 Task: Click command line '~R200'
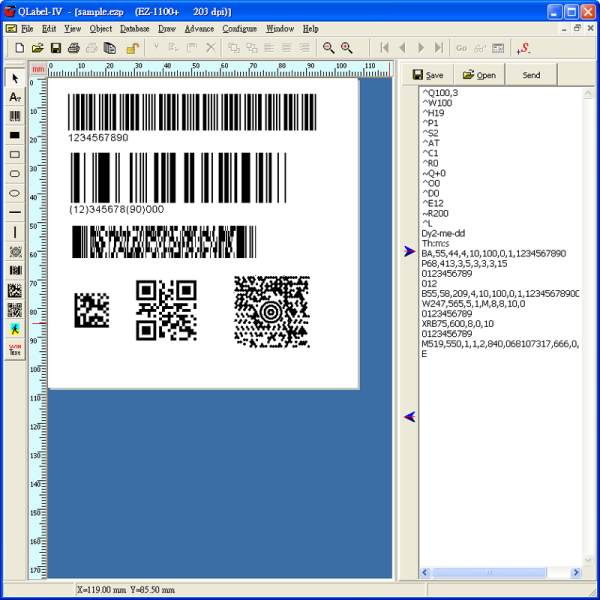point(435,214)
